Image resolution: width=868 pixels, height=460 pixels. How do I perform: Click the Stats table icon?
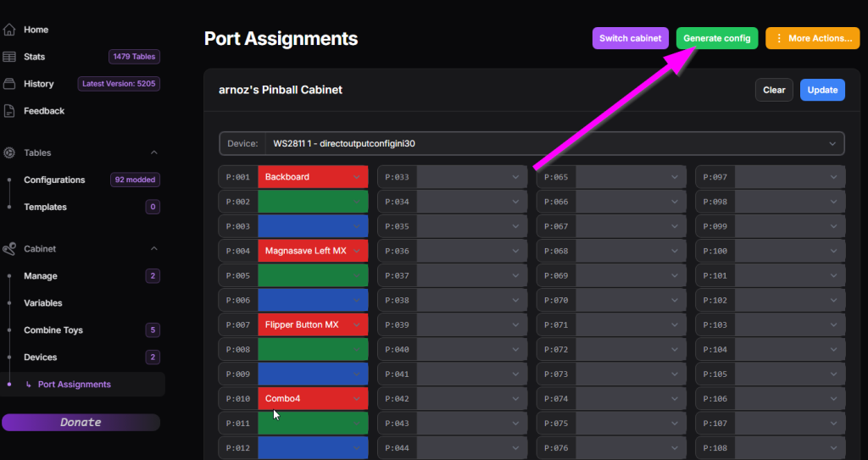coord(9,57)
